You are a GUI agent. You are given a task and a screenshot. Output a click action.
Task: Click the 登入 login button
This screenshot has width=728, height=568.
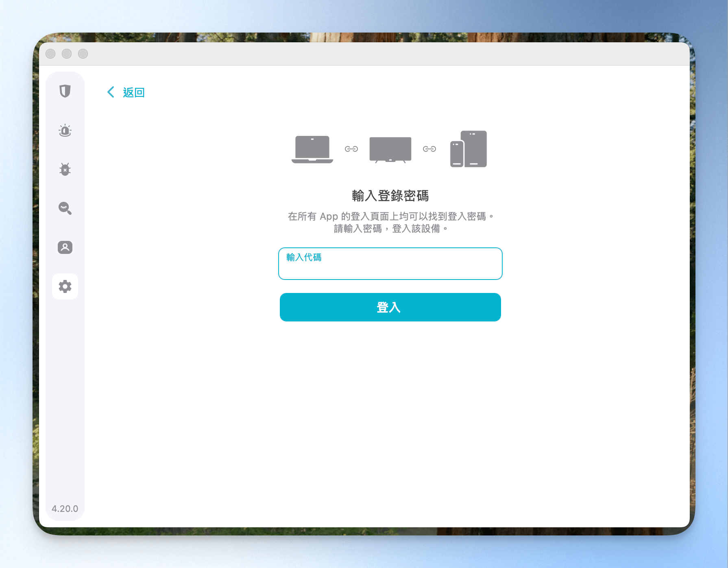(390, 307)
